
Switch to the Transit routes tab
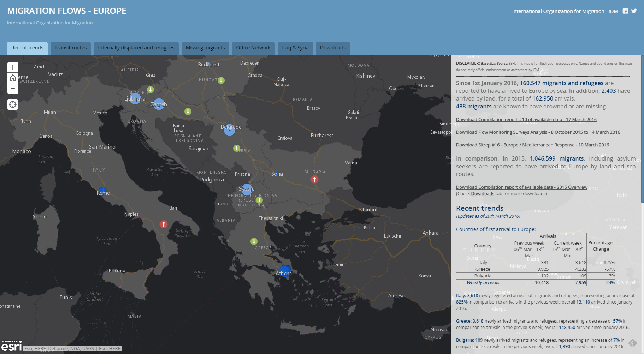[71, 48]
